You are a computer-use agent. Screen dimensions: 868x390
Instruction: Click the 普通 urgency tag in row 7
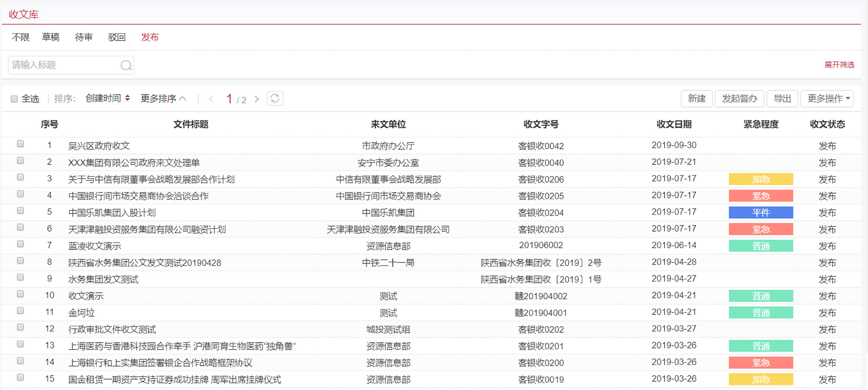click(760, 246)
